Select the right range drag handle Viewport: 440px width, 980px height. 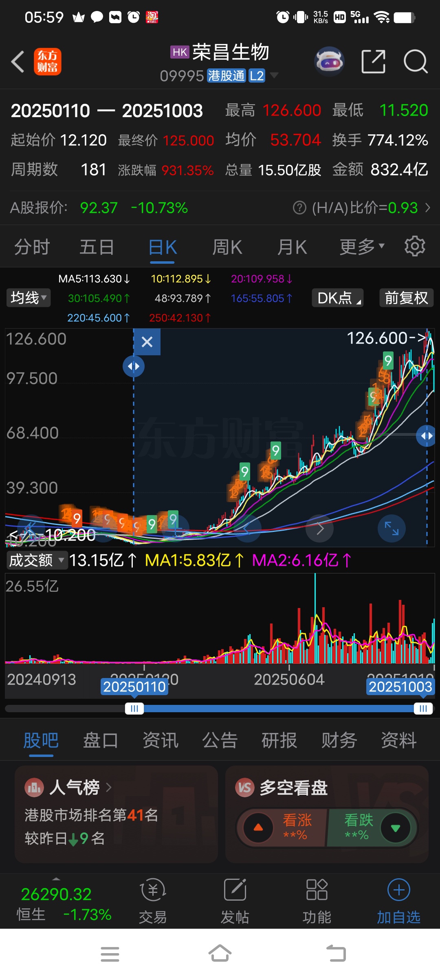pyautogui.click(x=427, y=436)
